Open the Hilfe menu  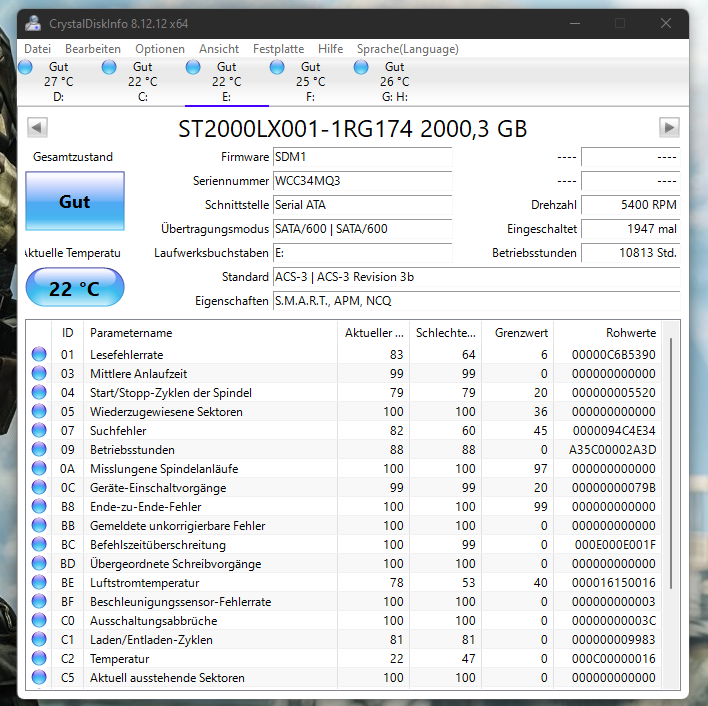pos(330,49)
